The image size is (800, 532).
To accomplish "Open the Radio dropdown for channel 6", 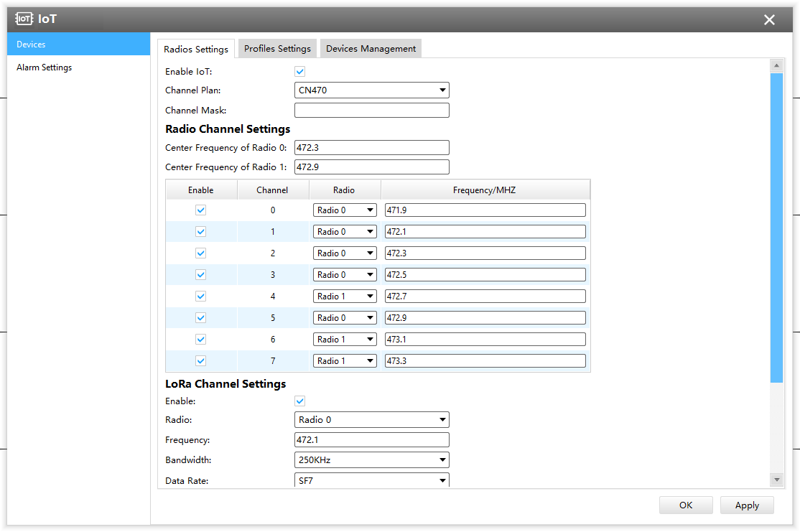I will coord(345,339).
